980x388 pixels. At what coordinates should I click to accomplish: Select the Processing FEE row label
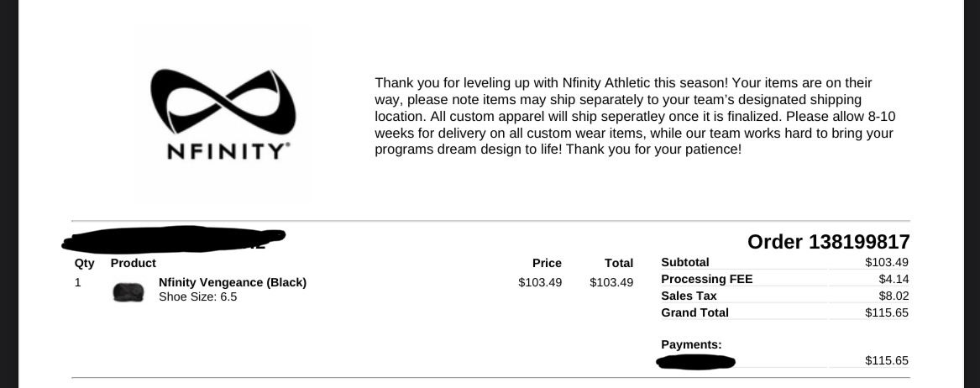point(707,280)
